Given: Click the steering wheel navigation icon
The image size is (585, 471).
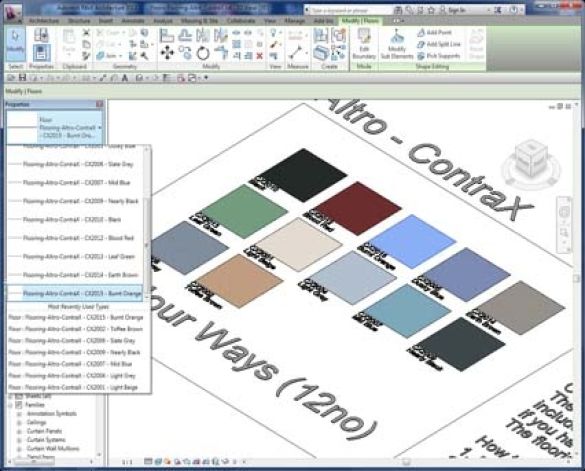Looking at the screenshot, I should coord(564,212).
